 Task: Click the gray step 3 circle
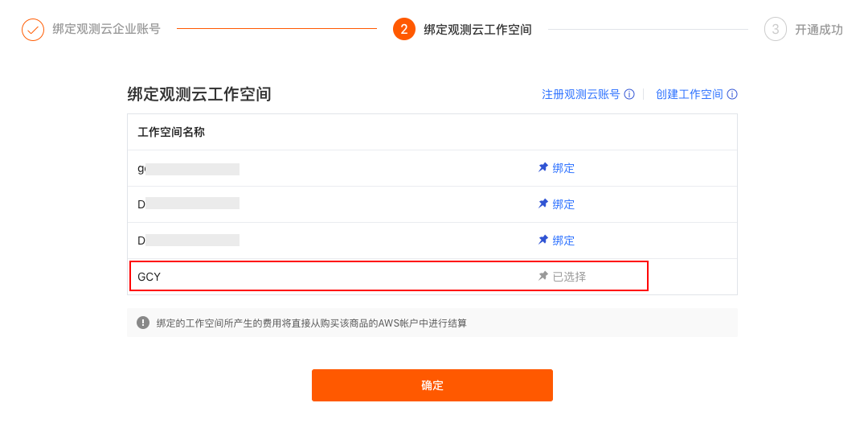click(775, 30)
